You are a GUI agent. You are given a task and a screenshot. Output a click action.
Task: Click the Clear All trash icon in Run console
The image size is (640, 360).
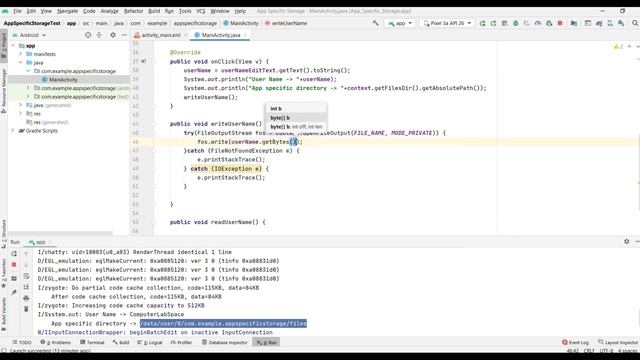tap(26, 309)
